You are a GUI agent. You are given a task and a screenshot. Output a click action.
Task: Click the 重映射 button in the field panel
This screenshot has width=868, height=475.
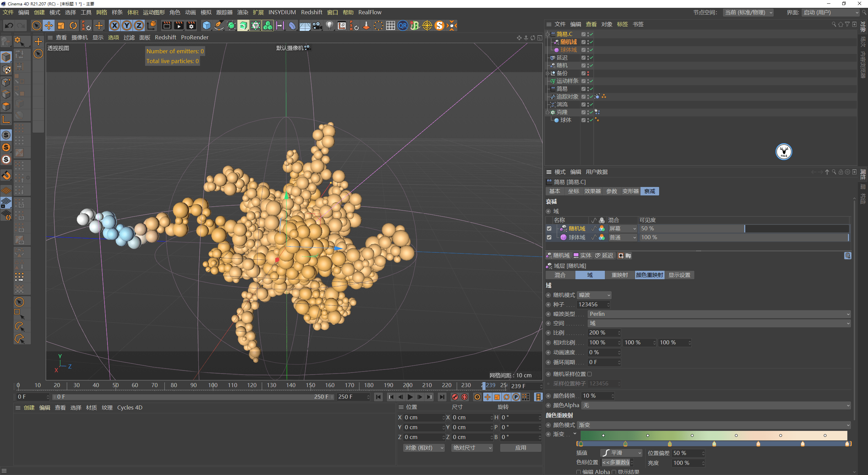point(620,275)
